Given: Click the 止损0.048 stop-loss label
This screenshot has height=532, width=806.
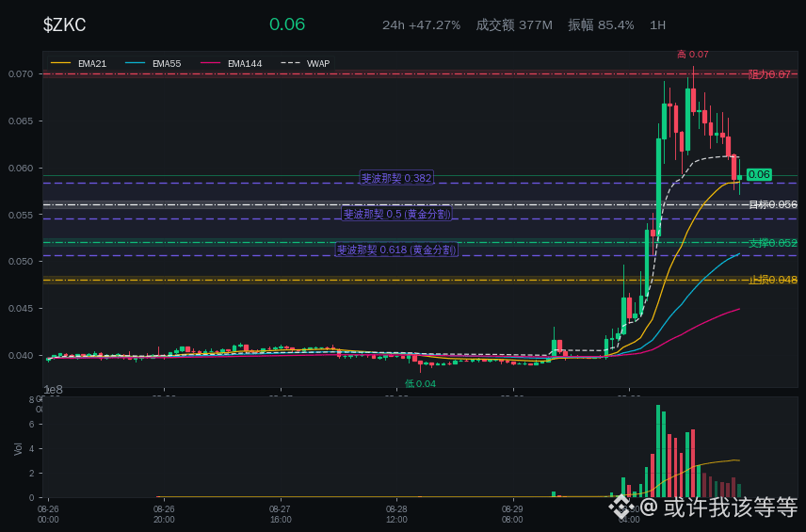Looking at the screenshot, I should click(x=773, y=280).
